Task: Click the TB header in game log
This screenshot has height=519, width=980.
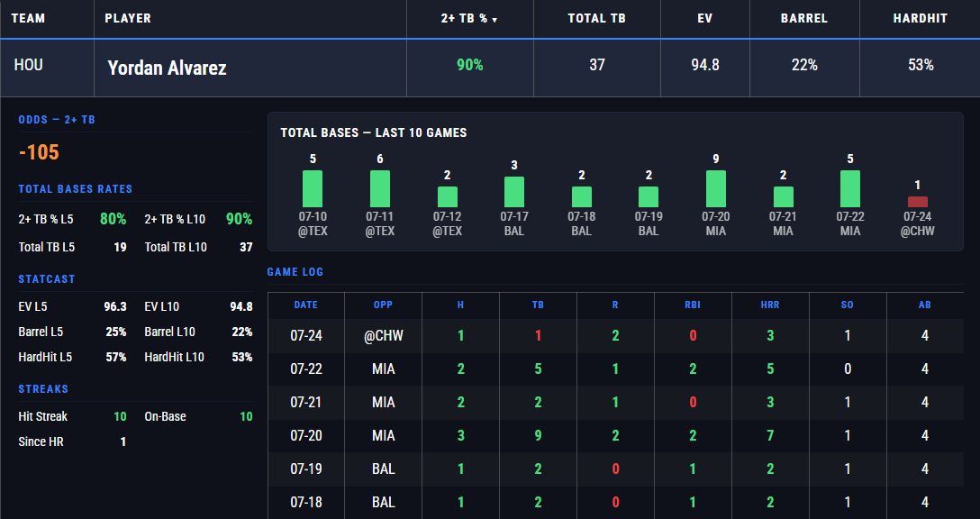Action: (538, 305)
